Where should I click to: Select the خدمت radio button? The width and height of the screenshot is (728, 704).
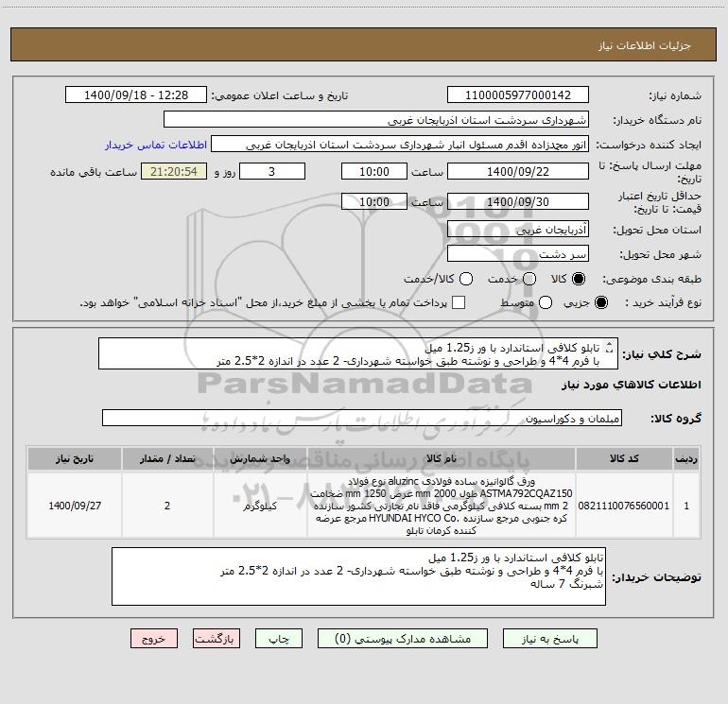coord(529,279)
